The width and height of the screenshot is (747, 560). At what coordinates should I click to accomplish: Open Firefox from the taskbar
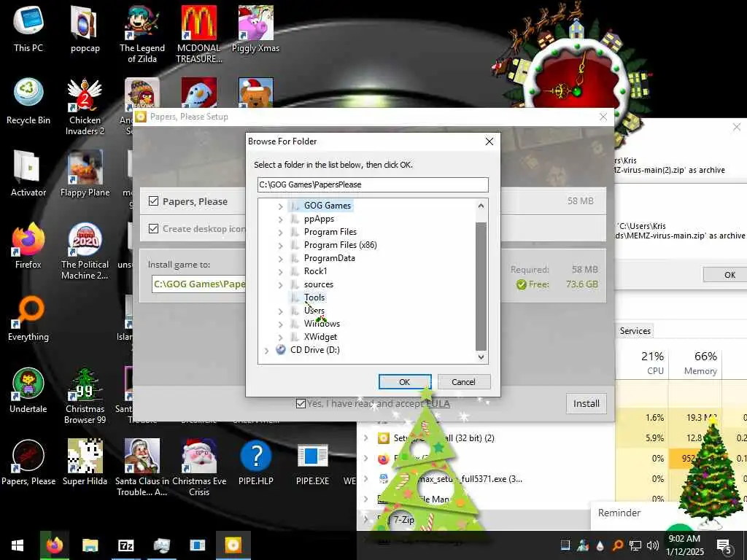(54, 545)
